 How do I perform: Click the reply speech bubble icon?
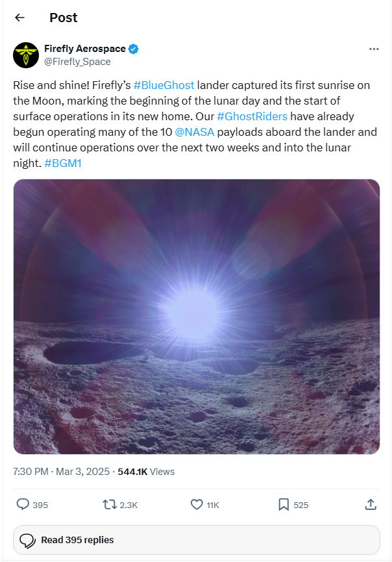point(23,505)
